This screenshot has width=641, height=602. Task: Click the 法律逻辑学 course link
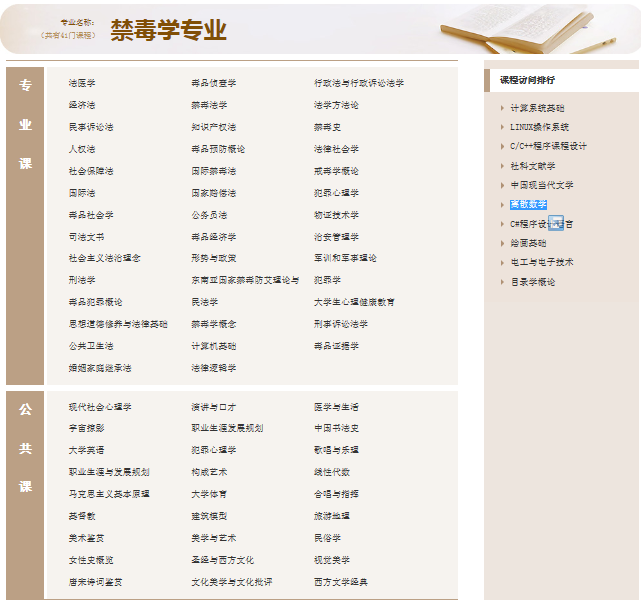[213, 368]
